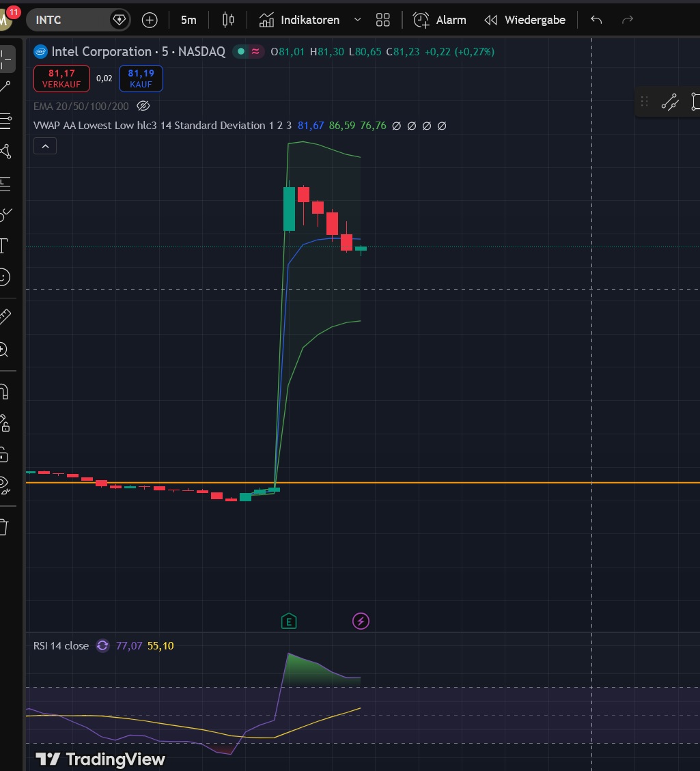Click the 81,19 KAUF buy button
700x771 pixels.
[141, 79]
